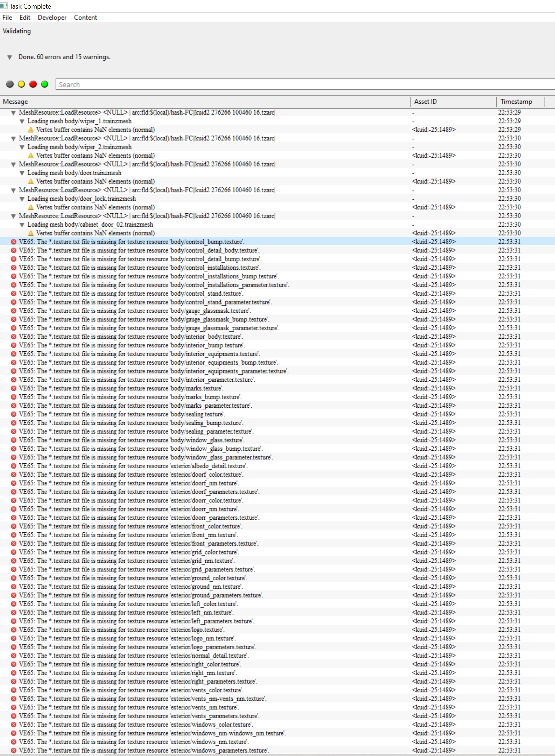Viewport: 555px width, 756px height.
Task: Collapse the 'Loading mesh body/cabinet_door_02.trainzmesh' row
Action: tap(22, 225)
